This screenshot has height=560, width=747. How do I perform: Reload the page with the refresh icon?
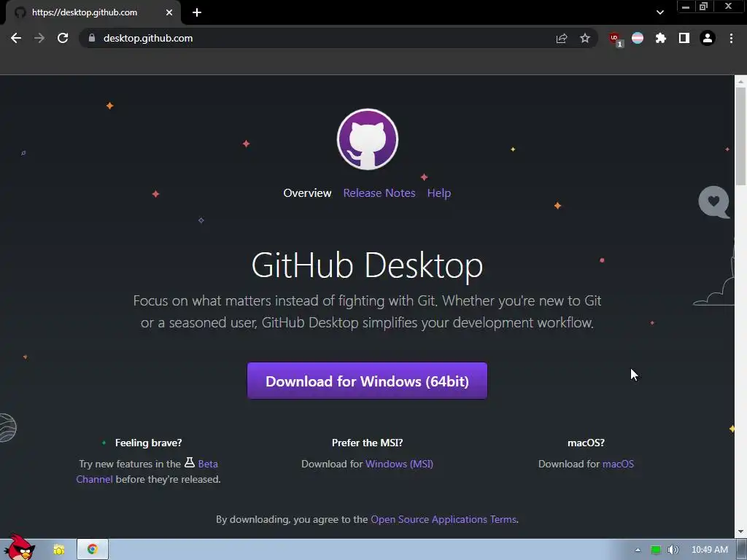click(x=63, y=38)
